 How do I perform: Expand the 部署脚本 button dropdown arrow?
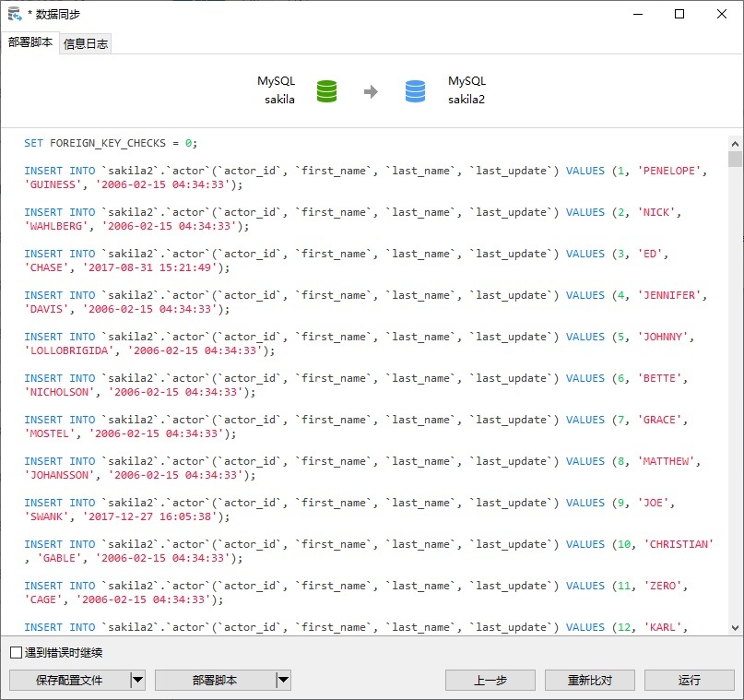pos(283,680)
